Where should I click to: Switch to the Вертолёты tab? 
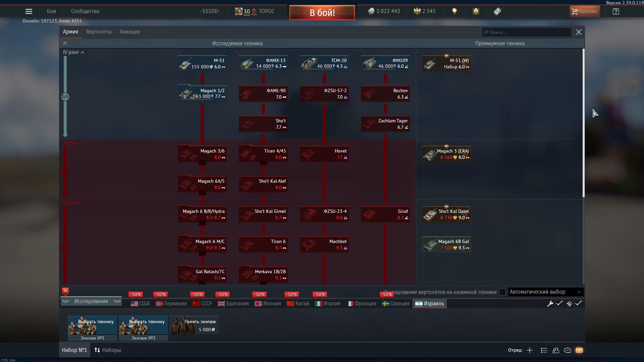click(x=99, y=32)
